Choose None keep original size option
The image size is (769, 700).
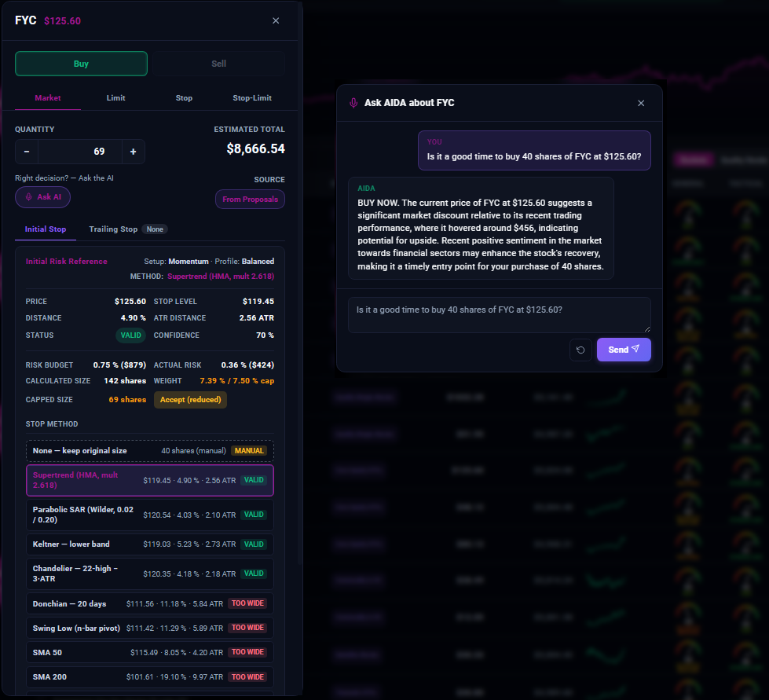click(149, 451)
